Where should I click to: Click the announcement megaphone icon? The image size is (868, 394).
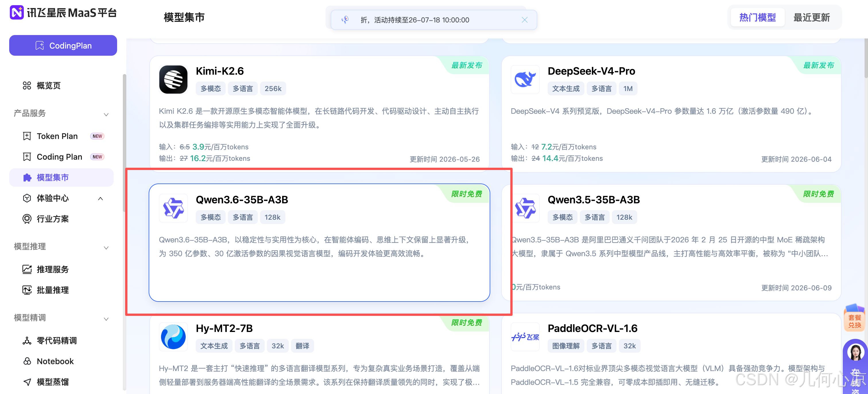pyautogui.click(x=345, y=20)
